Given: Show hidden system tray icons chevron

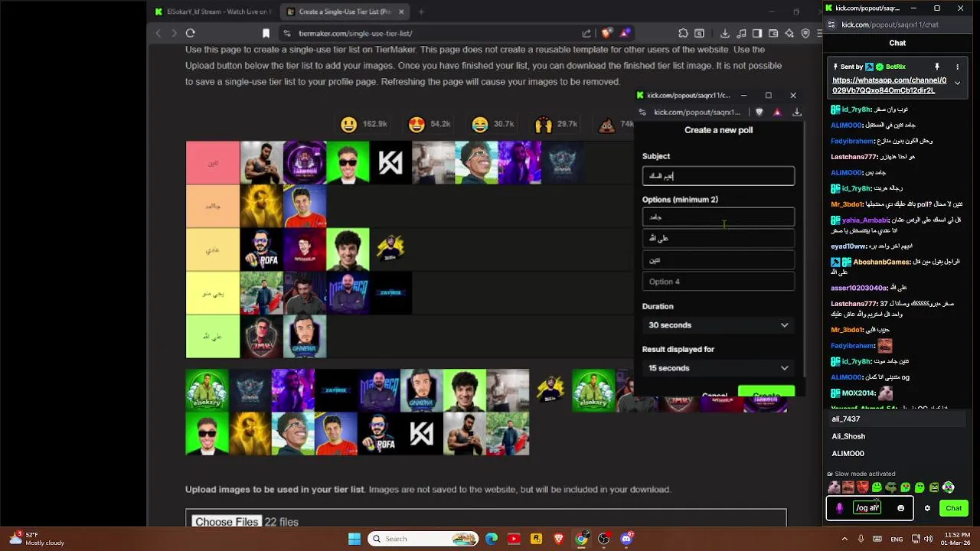Looking at the screenshot, I should (844, 539).
